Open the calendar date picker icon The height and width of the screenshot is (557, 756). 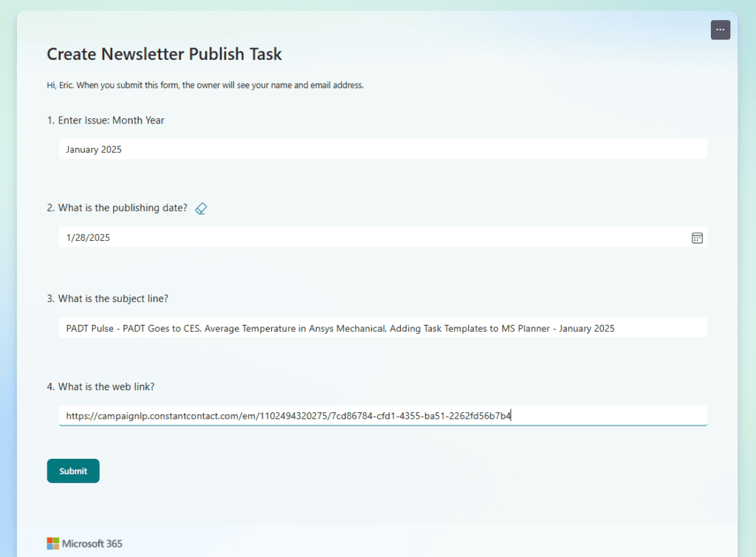(x=697, y=238)
